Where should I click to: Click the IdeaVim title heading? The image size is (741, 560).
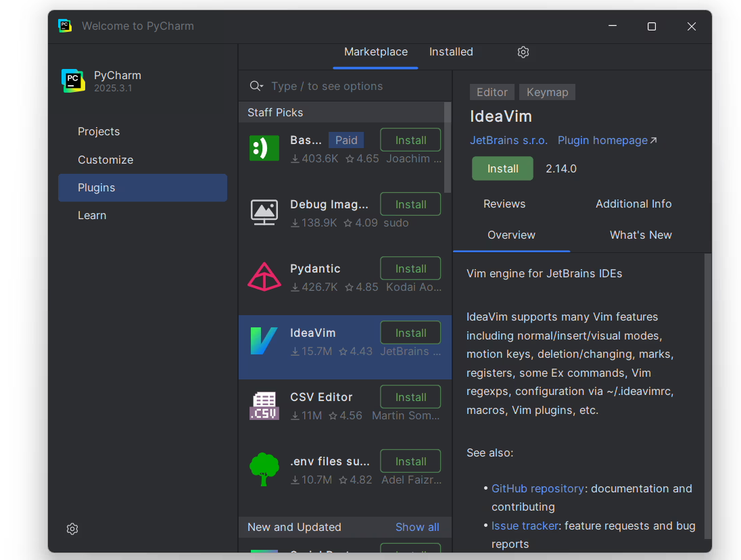point(500,116)
